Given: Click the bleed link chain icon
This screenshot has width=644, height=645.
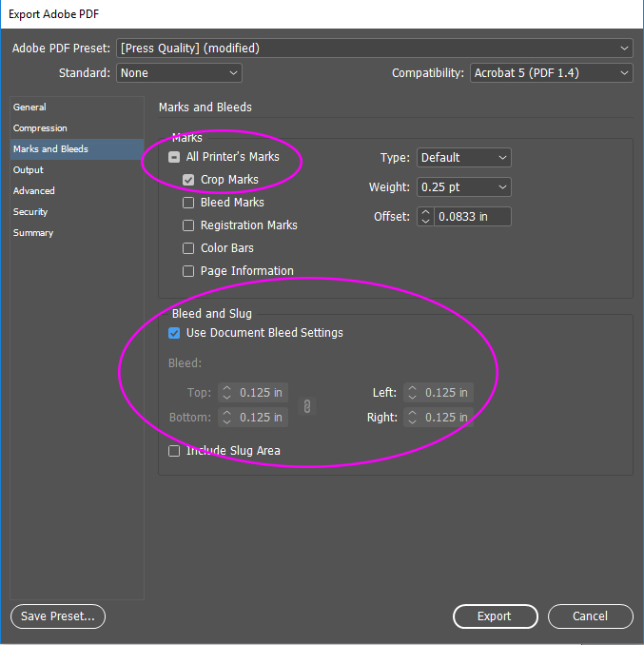Looking at the screenshot, I should (x=307, y=406).
